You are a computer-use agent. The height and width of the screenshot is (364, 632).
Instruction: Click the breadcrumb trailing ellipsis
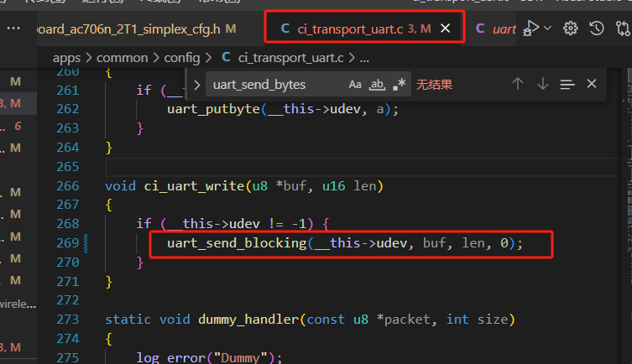(364, 58)
